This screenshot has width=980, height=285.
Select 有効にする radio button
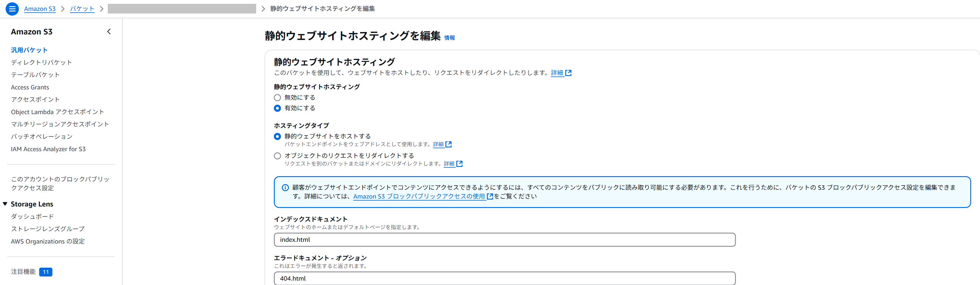point(277,108)
